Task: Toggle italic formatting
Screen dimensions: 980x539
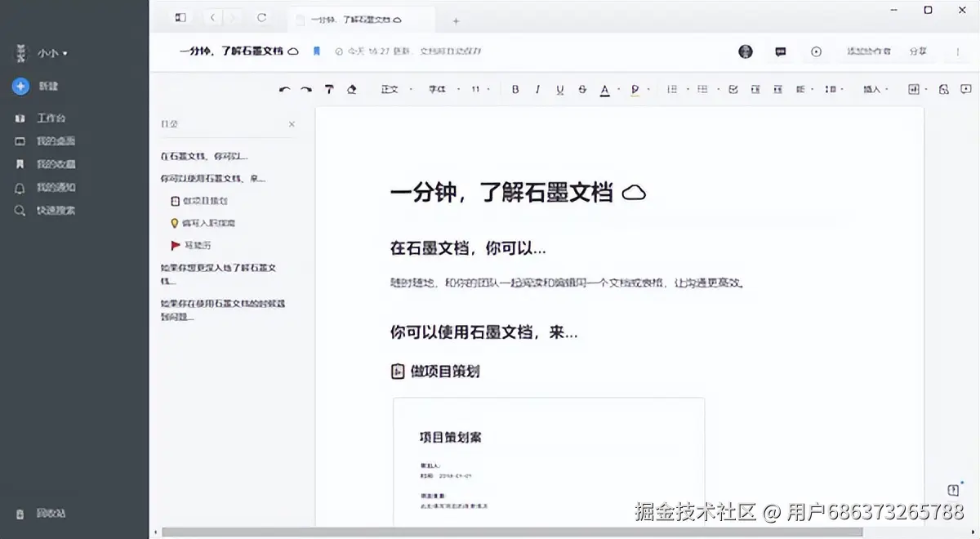Action: (x=537, y=89)
